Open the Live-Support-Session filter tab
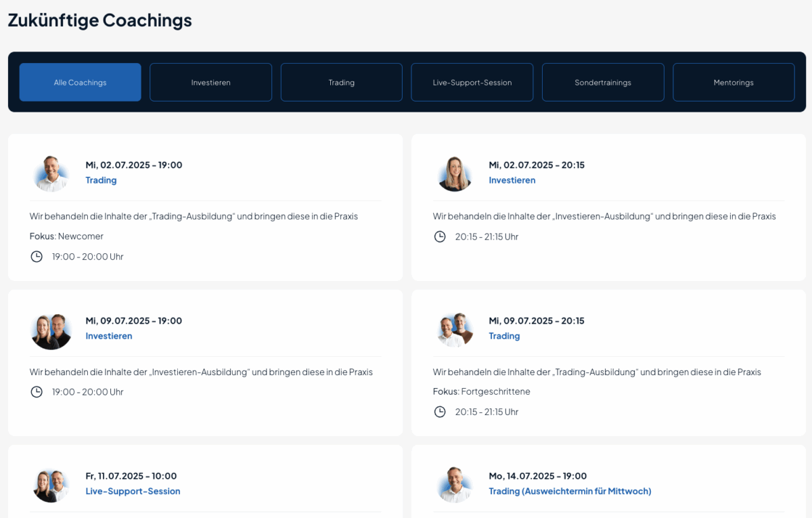 (x=472, y=83)
